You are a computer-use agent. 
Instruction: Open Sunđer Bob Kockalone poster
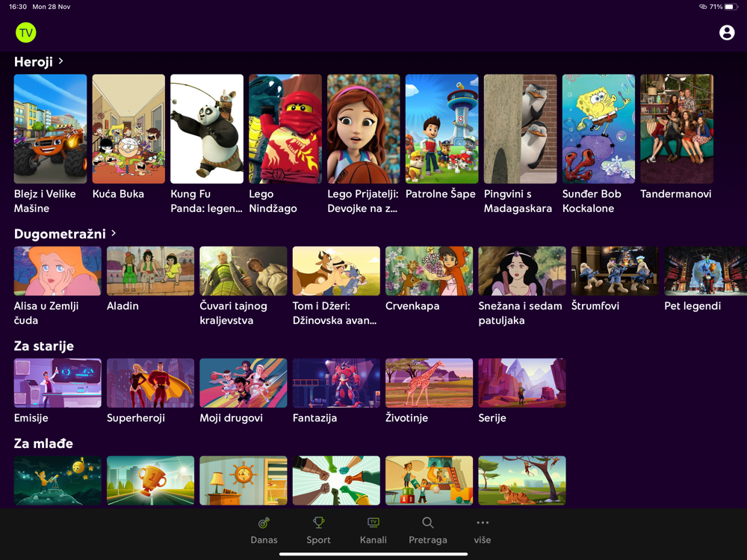pos(598,128)
